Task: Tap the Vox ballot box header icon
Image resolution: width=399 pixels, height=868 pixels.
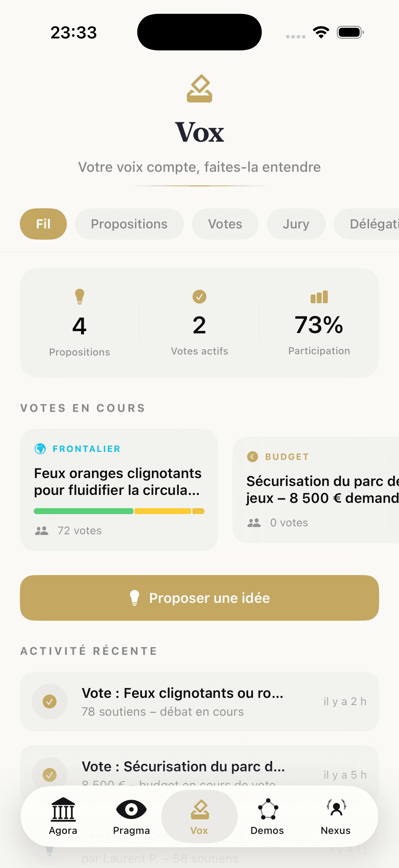Action: coord(199,89)
